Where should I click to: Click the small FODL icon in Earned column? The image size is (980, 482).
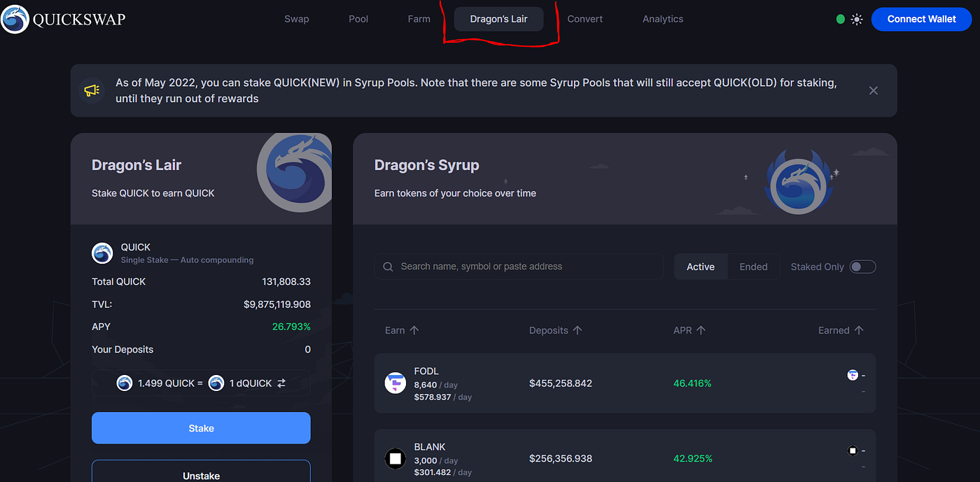[853, 375]
